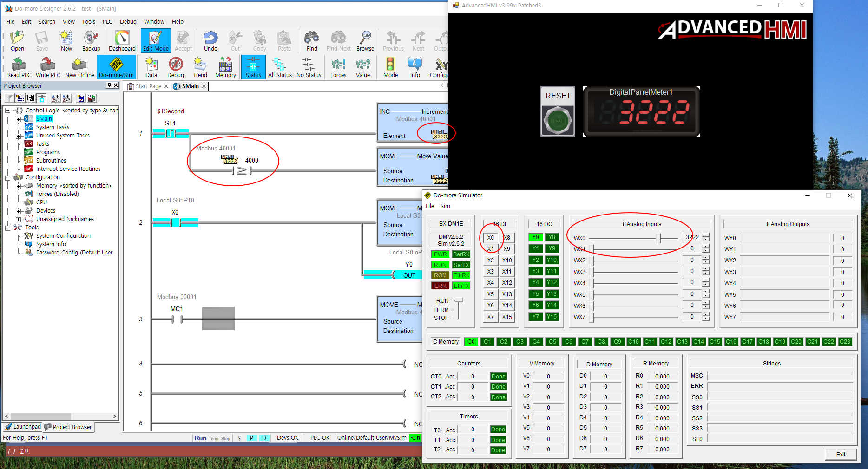The height and width of the screenshot is (469, 868).
Task: Click the Done button for timer T2
Action: point(498,450)
